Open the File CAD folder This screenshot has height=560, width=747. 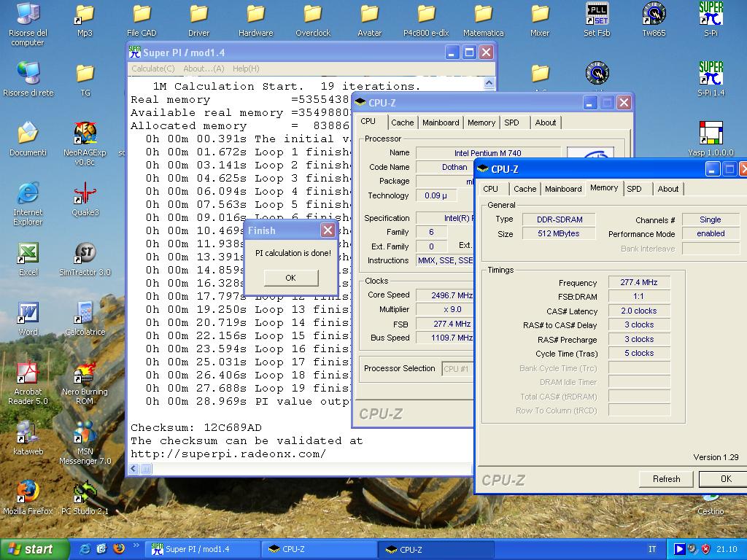coord(142,15)
